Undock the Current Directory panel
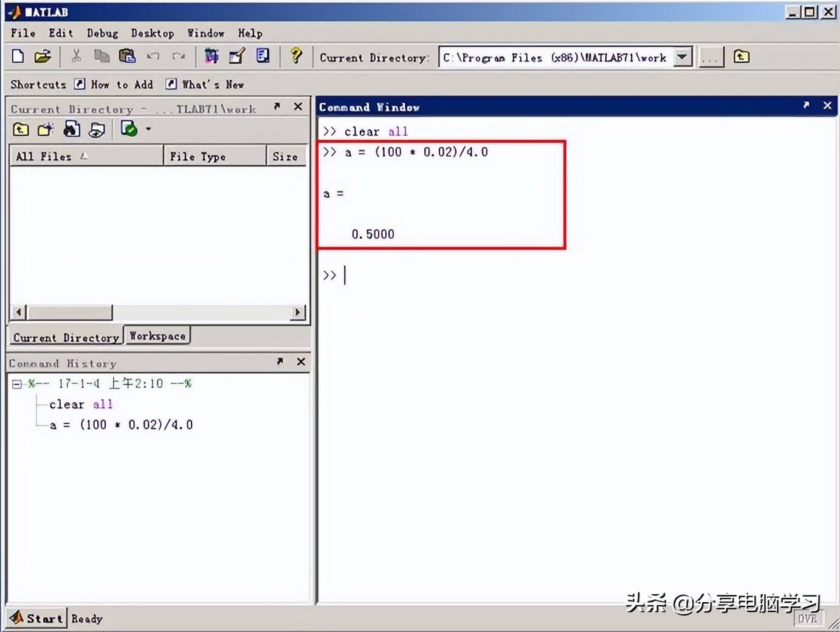840x632 pixels. point(277,106)
